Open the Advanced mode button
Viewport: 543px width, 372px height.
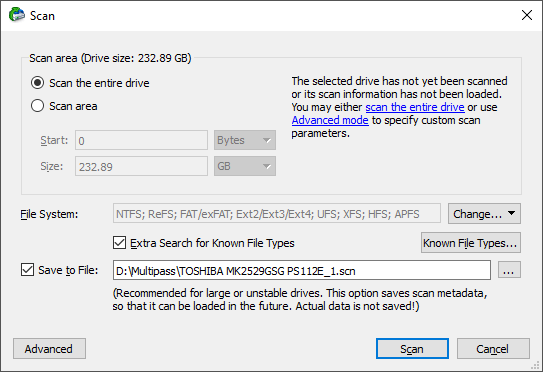click(49, 348)
